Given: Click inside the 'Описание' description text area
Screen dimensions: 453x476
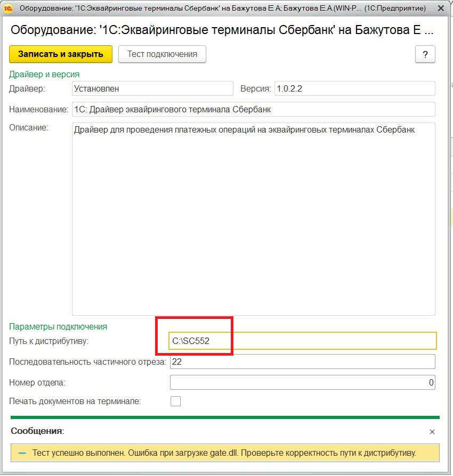Looking at the screenshot, I should [253, 219].
